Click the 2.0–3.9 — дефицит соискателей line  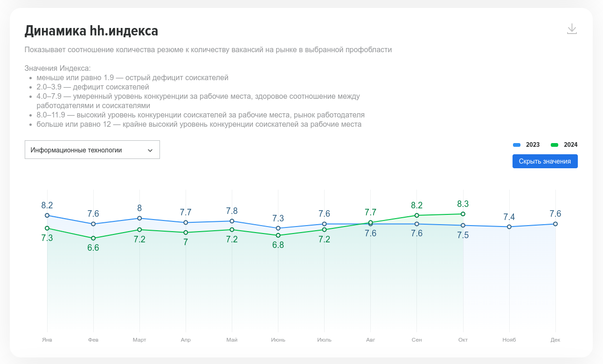coord(93,87)
